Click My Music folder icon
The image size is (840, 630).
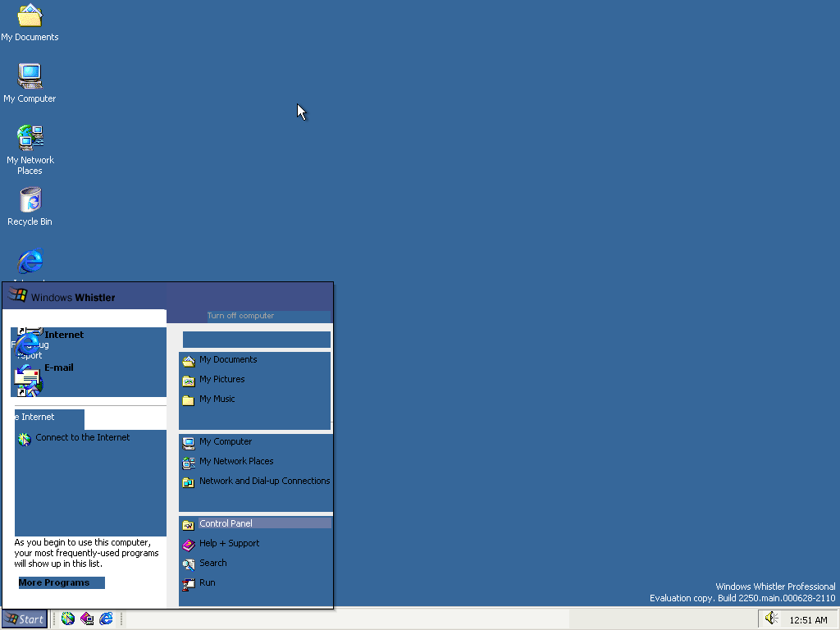pyautogui.click(x=189, y=400)
